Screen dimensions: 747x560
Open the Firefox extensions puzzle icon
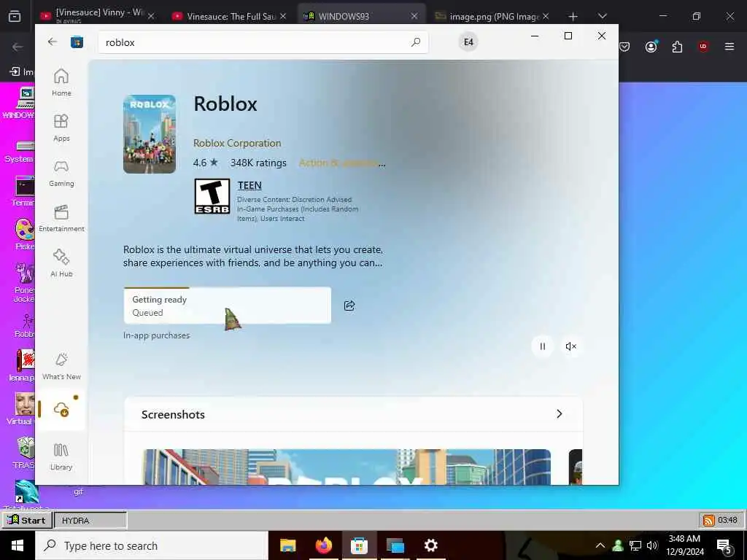(677, 46)
